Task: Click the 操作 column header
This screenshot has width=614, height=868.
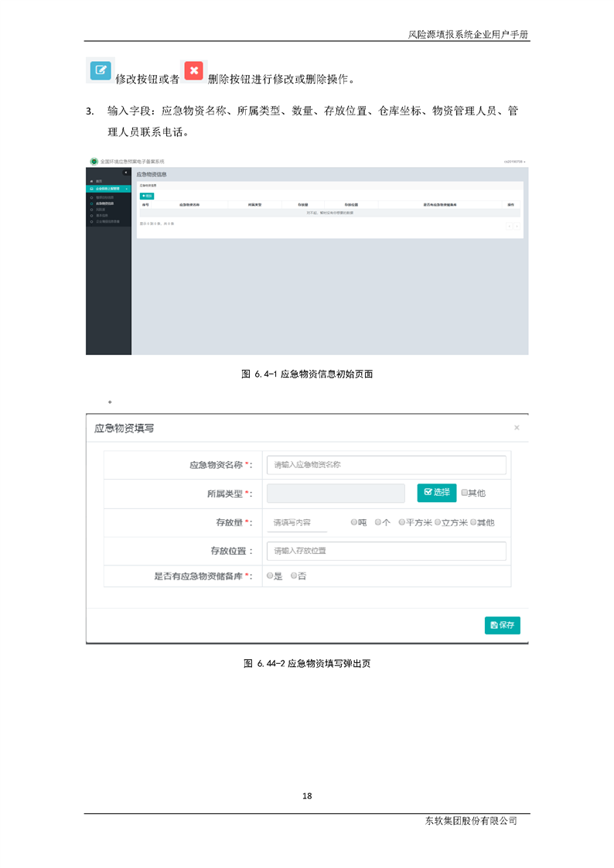Action: pos(510,205)
